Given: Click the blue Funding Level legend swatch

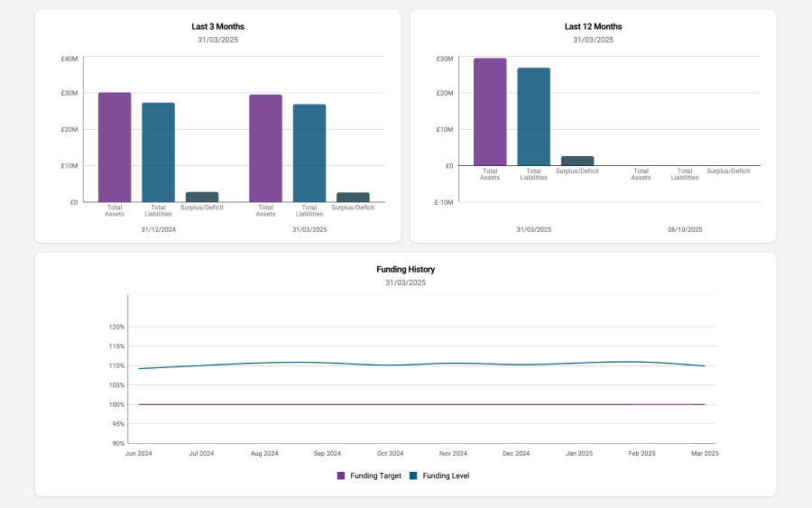Looking at the screenshot, I should pos(413,476).
